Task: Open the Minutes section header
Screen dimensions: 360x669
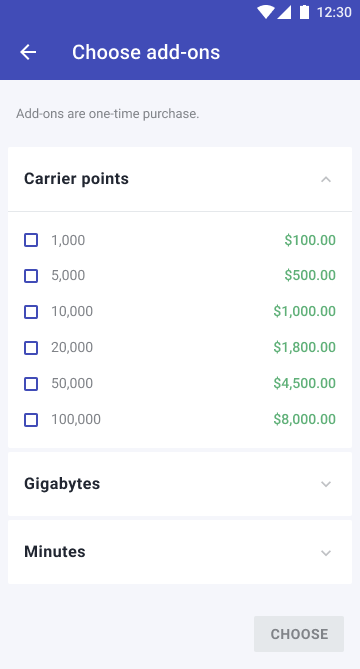Action: pos(180,552)
